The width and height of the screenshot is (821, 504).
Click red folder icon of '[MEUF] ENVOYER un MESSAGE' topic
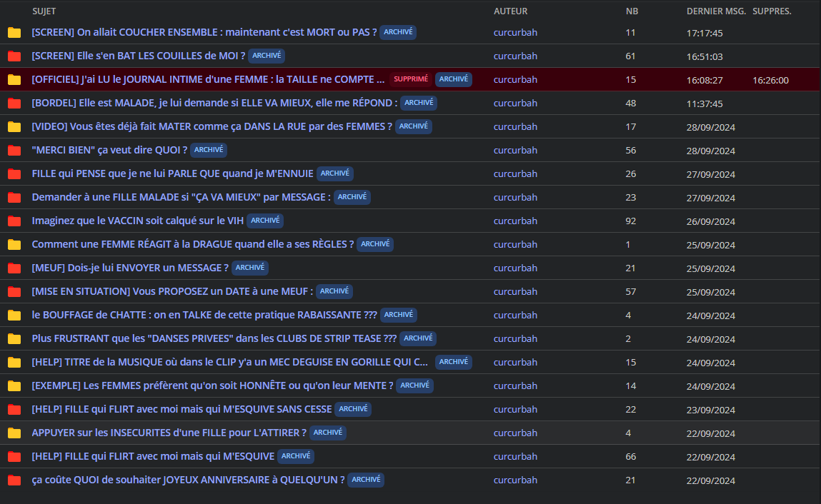[x=14, y=268]
